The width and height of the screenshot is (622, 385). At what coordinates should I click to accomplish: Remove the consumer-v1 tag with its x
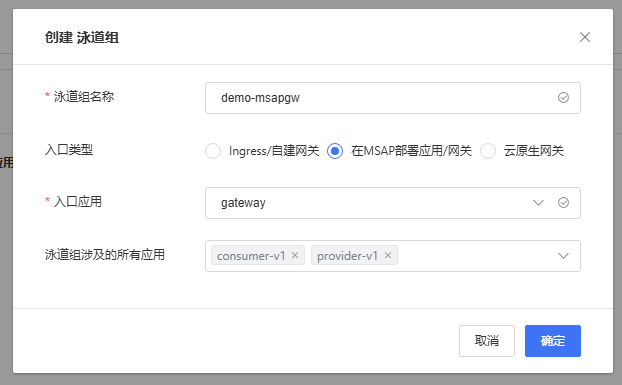(x=295, y=255)
